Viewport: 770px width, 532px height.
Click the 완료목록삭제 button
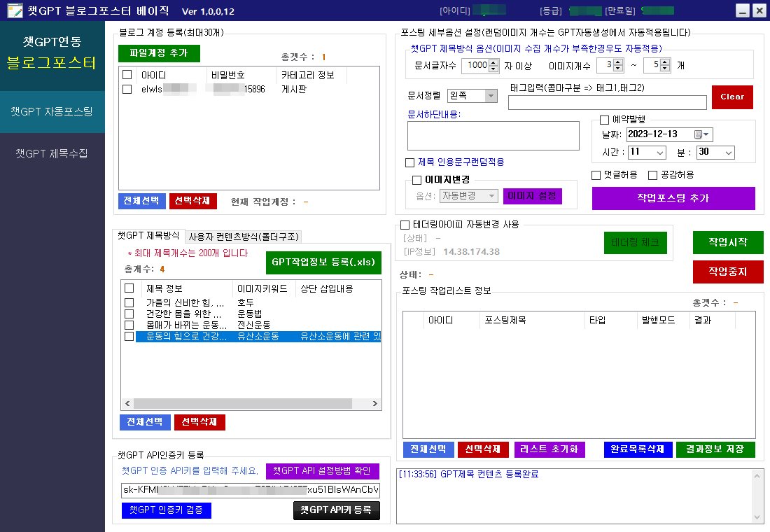tap(638, 449)
